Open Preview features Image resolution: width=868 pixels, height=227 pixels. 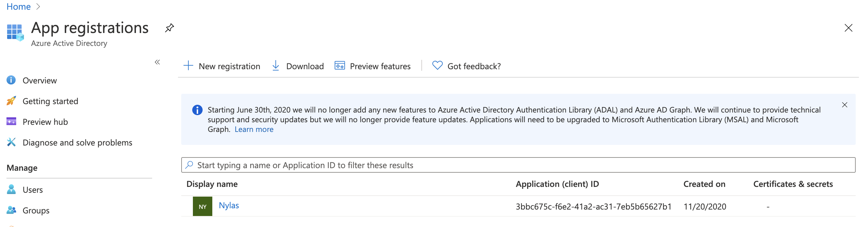click(x=380, y=66)
